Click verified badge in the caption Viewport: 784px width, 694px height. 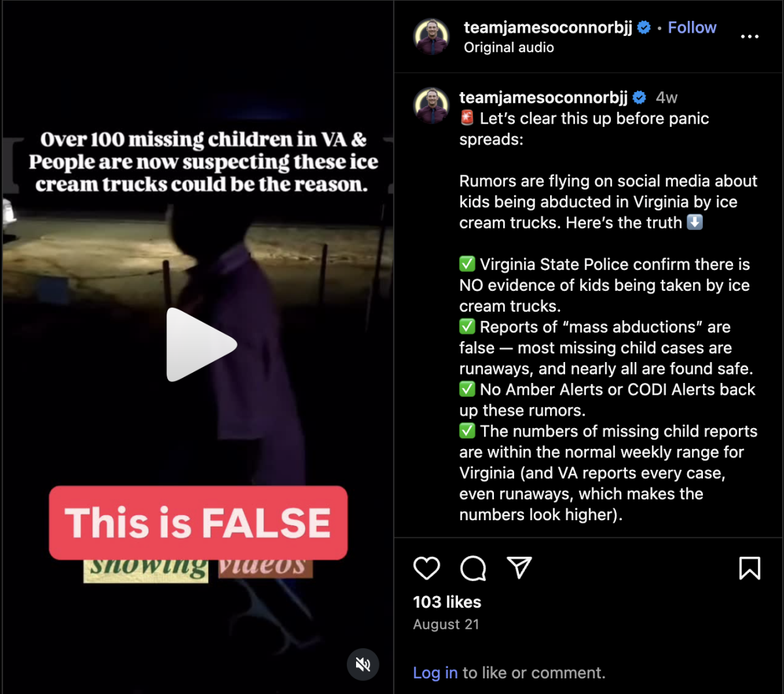pyautogui.click(x=640, y=97)
